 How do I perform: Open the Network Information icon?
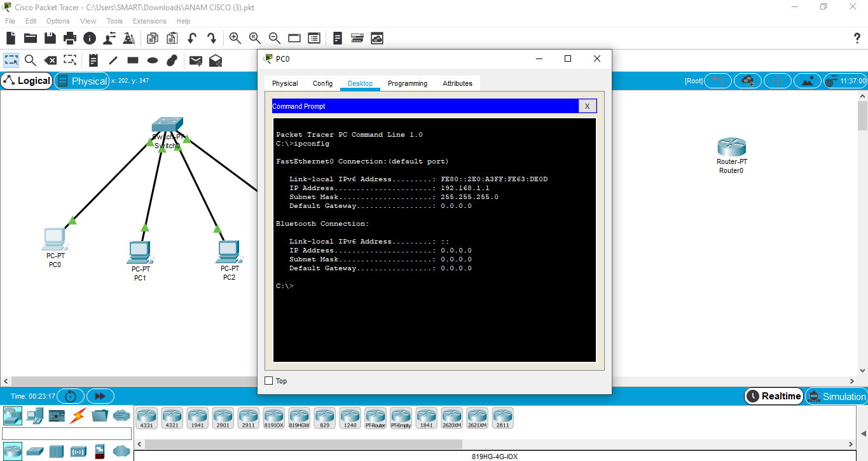tap(90, 38)
